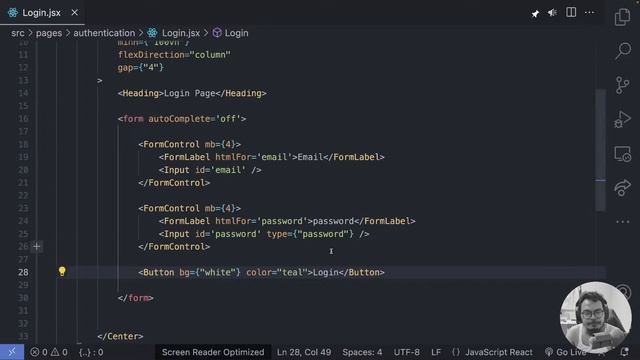Click the {..}: 0 status bar item
Screen dimensions: 640x360
(91, 352)
